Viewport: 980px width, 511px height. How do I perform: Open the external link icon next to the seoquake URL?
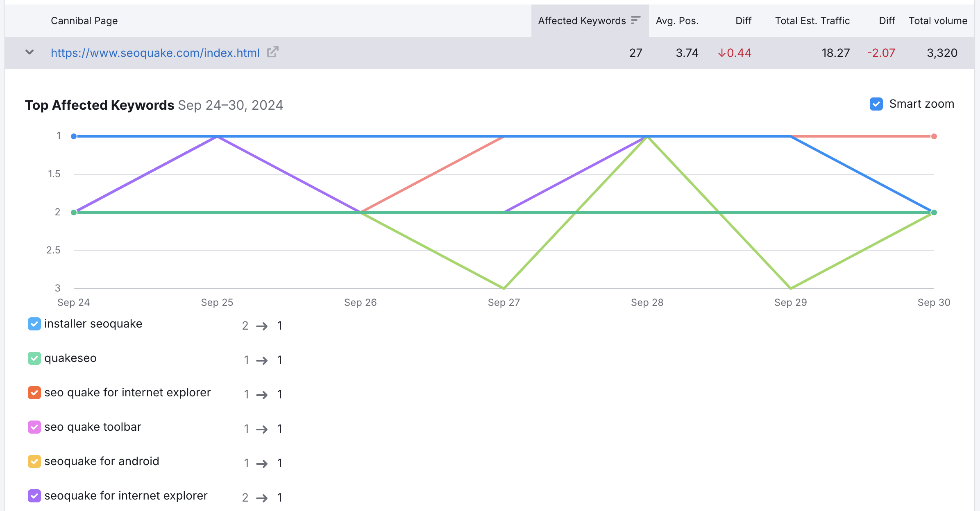point(272,52)
